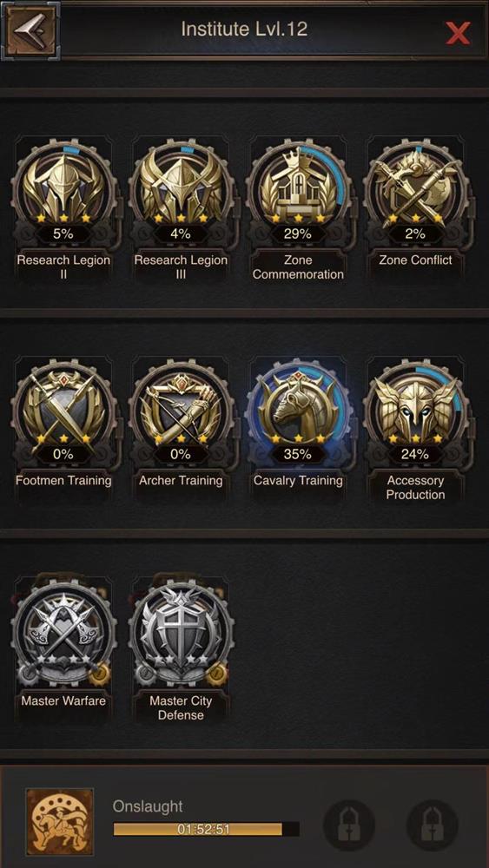Screen dimensions: 489x868
Task: Click the Cavalry Training 35% progress badge
Action: (x=298, y=455)
